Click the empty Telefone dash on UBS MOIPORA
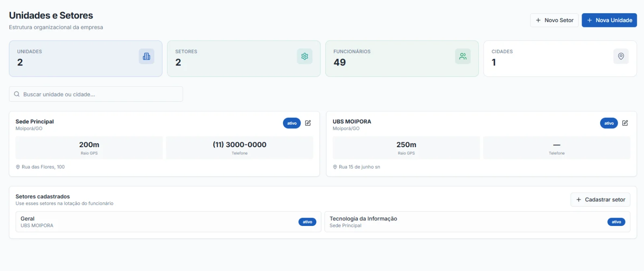 [557, 145]
